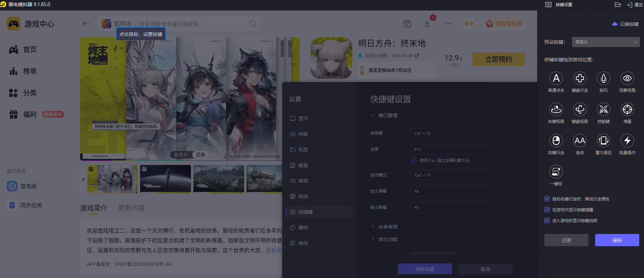Click the 登录 login button

tap(469, 24)
